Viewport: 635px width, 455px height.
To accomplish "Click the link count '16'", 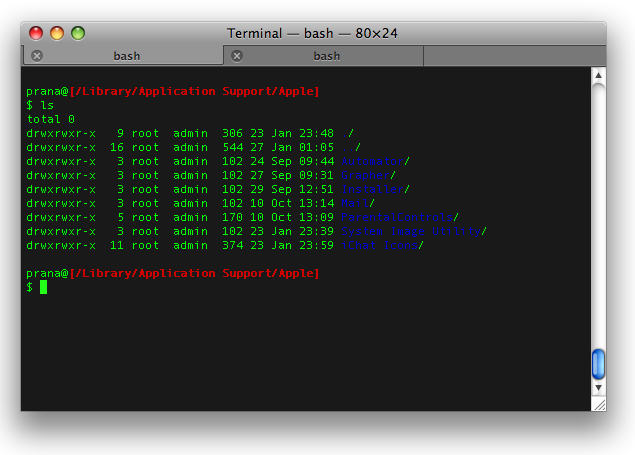I will pyautogui.click(x=117, y=147).
